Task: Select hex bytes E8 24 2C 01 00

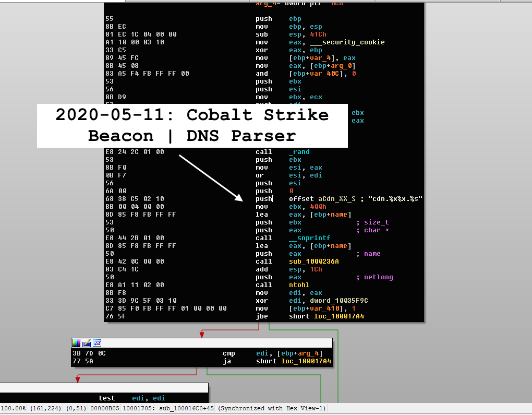Action: point(135,152)
